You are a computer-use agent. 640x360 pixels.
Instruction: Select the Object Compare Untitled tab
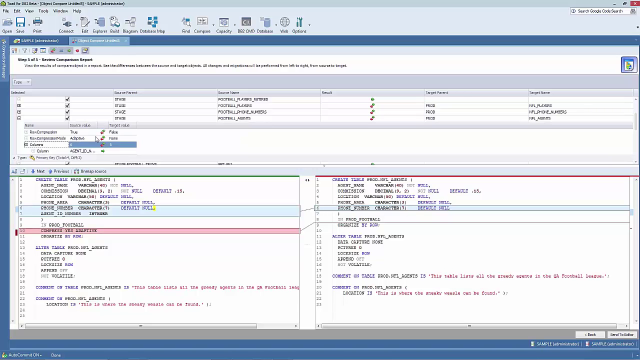point(99,41)
